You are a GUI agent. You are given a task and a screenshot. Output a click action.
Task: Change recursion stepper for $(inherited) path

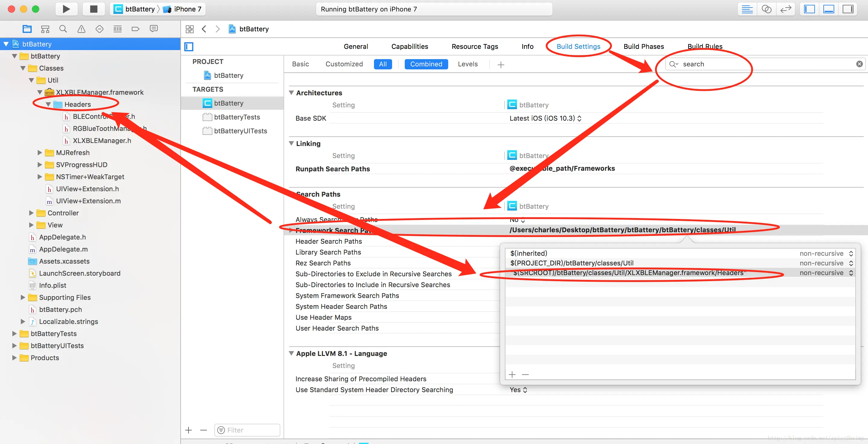[x=851, y=253]
